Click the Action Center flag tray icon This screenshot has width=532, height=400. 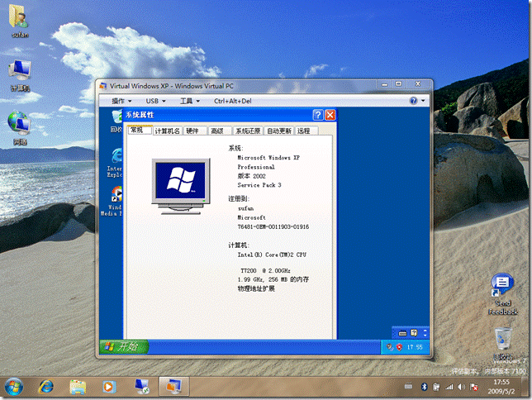pos(474,387)
